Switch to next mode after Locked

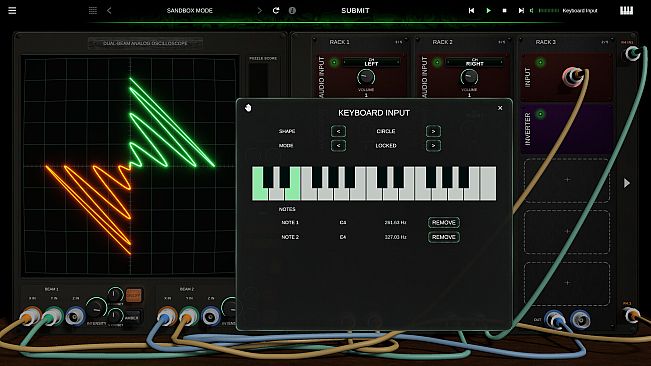(x=433, y=146)
